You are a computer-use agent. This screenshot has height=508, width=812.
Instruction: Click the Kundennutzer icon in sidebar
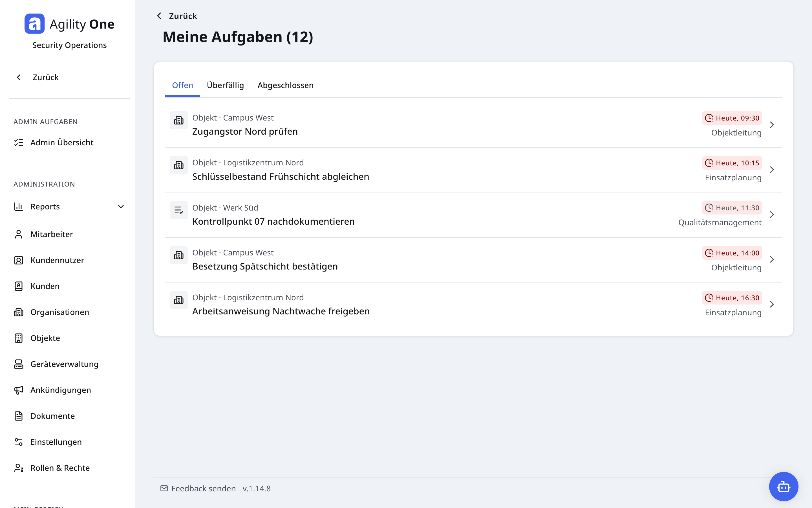point(18,260)
